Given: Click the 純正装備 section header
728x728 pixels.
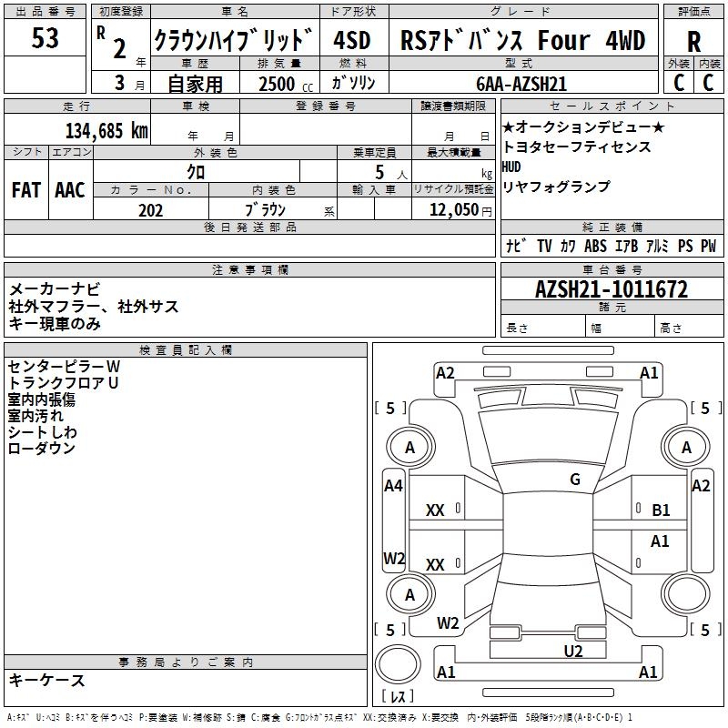Looking at the screenshot, I should tap(612, 227).
